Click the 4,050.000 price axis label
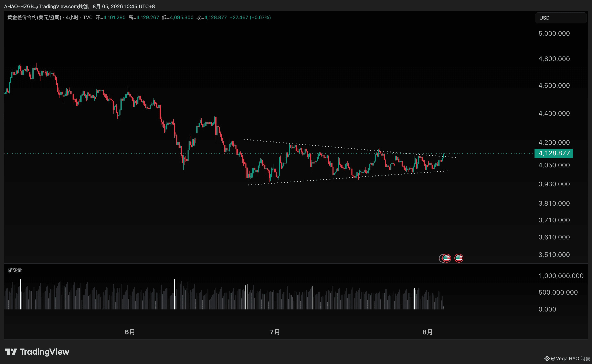The height and width of the screenshot is (364, 592). pos(554,165)
